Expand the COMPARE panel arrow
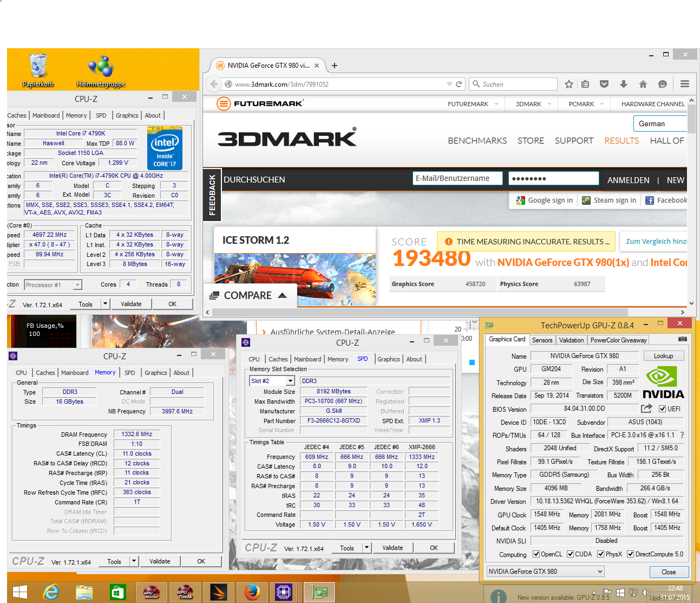 tap(282, 296)
